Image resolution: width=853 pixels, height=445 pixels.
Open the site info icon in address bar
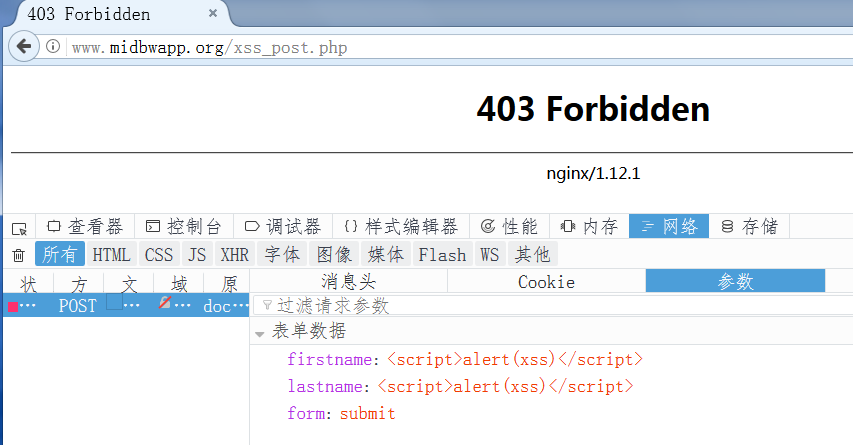point(53,47)
